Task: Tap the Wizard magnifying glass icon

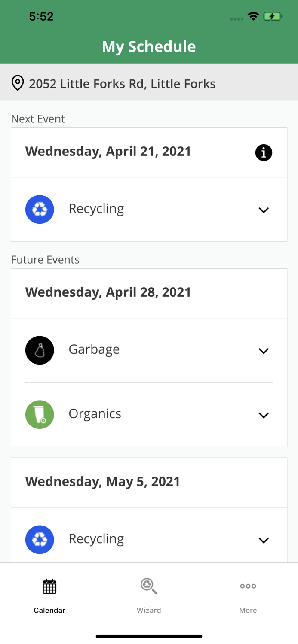Action: tap(148, 586)
